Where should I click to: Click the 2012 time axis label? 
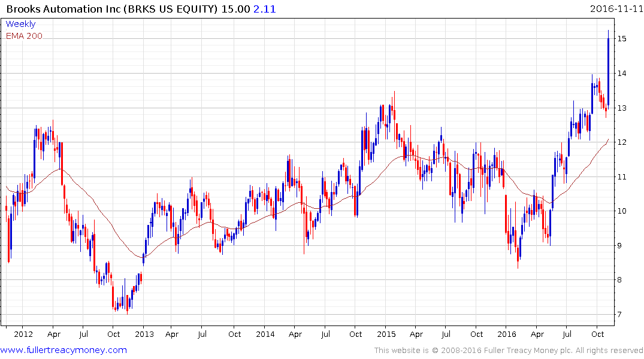tap(23, 334)
